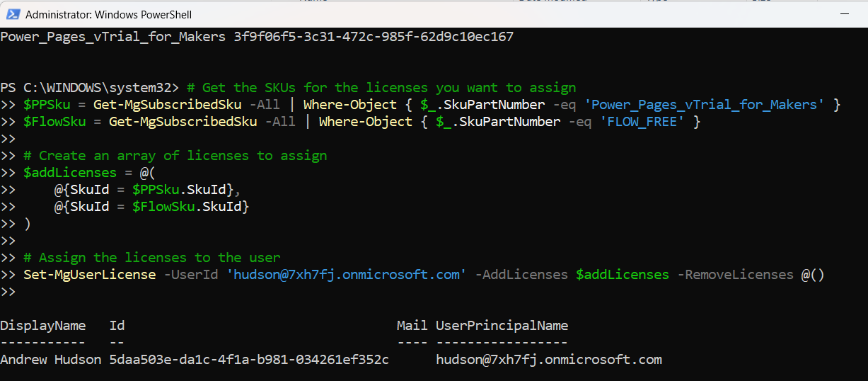Image resolution: width=868 pixels, height=381 pixels.
Task: Click the $PPSku variable assignment
Action: [47, 105]
